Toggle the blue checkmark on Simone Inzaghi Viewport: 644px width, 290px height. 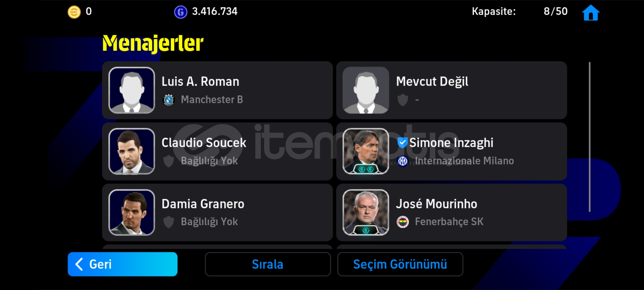(x=402, y=143)
